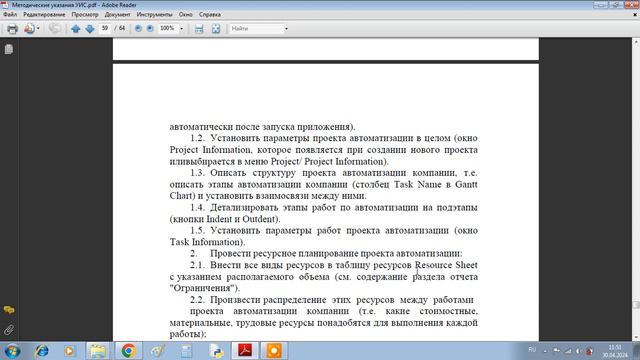Enable scrolling mode via fit-width page icon
The height and width of the screenshot is (360, 640).
(x=199, y=29)
